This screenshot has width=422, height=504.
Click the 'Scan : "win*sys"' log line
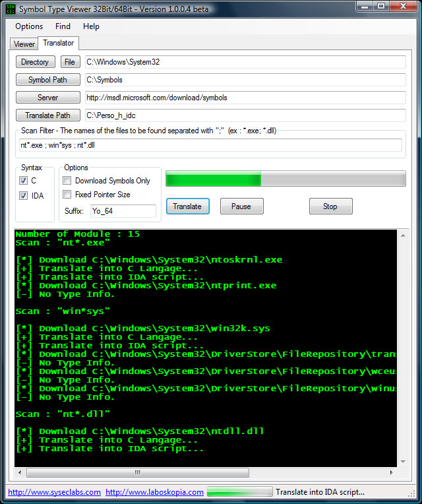point(63,311)
